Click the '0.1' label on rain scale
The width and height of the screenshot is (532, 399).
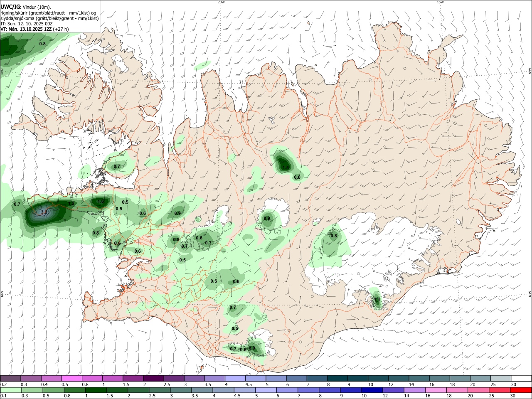[4, 396]
